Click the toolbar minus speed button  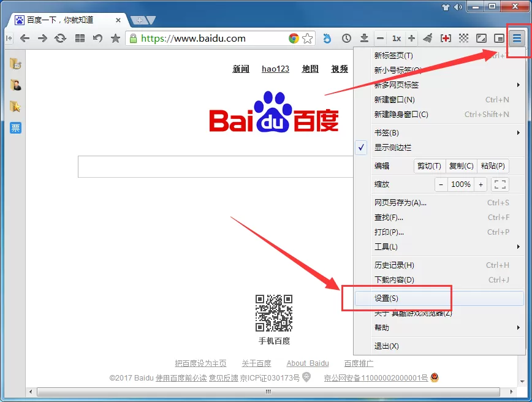381,39
